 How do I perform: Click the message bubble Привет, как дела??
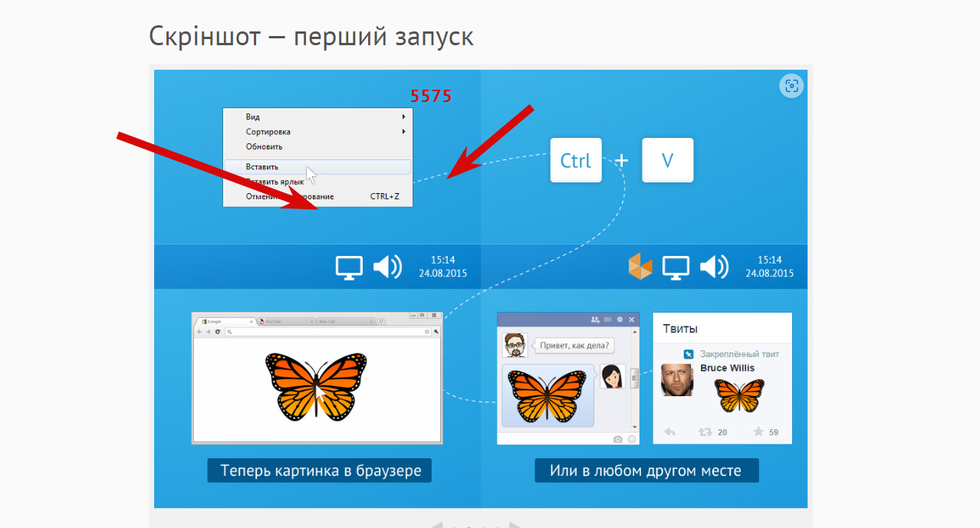click(x=574, y=346)
